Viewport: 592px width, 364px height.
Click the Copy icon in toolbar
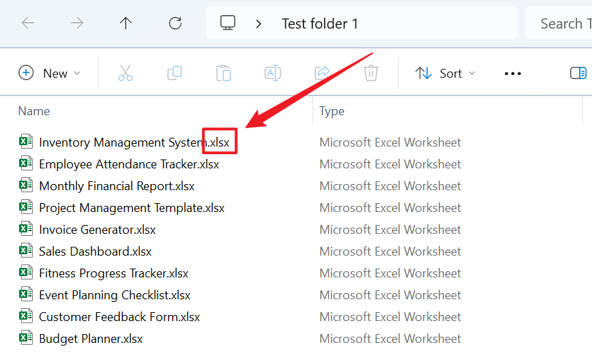tap(175, 73)
